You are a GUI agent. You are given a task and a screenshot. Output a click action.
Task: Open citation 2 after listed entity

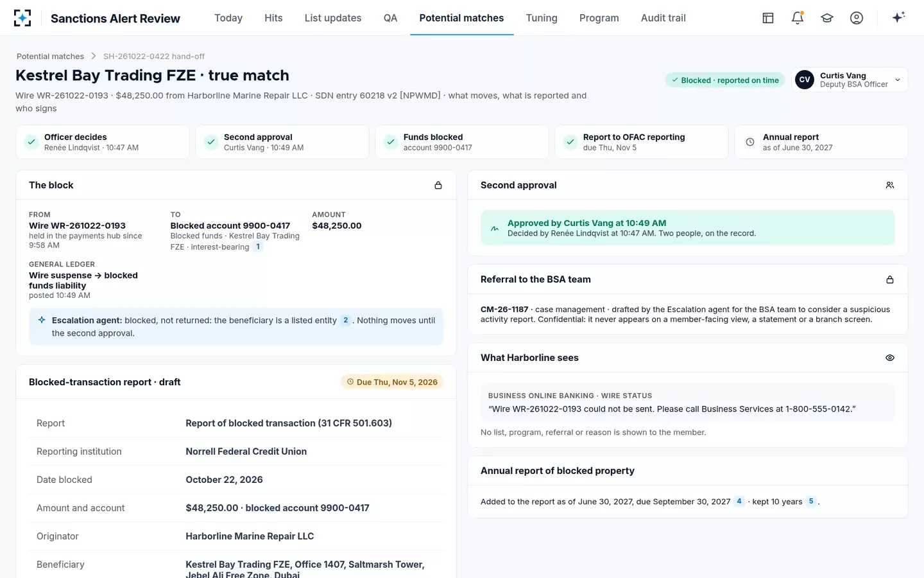346,320
